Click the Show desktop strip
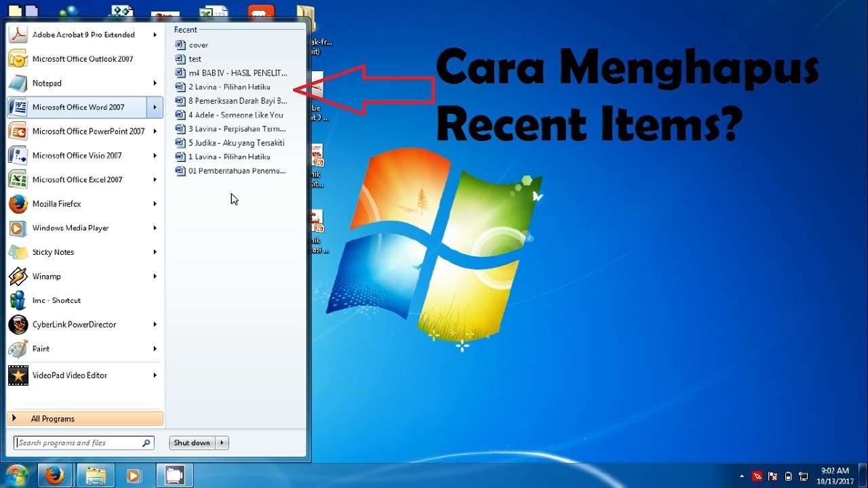868x488 pixels. click(x=863, y=476)
